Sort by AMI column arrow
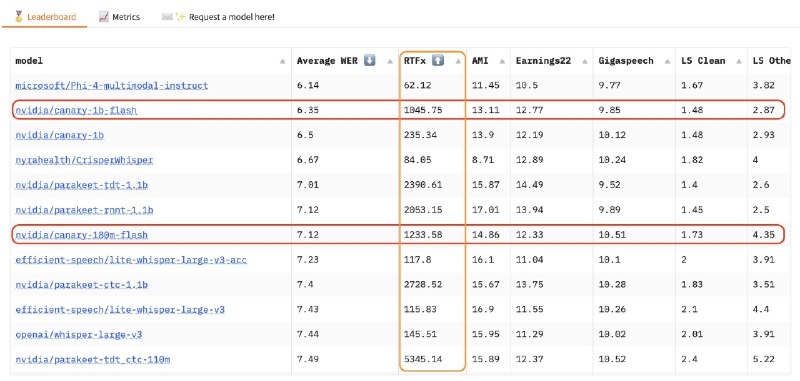Image resolution: width=800 pixels, height=381 pixels. pyautogui.click(x=502, y=61)
